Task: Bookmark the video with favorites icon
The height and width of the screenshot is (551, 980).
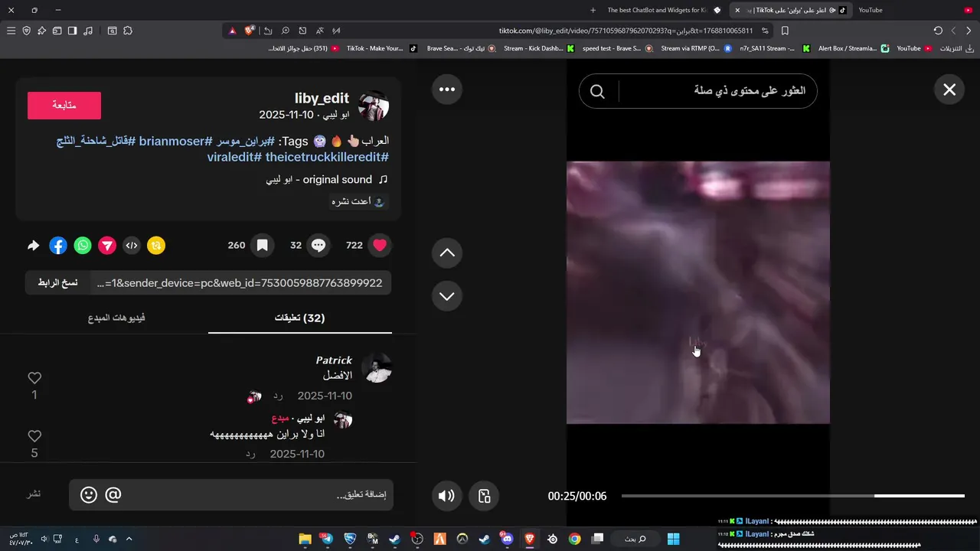Action: (262, 246)
